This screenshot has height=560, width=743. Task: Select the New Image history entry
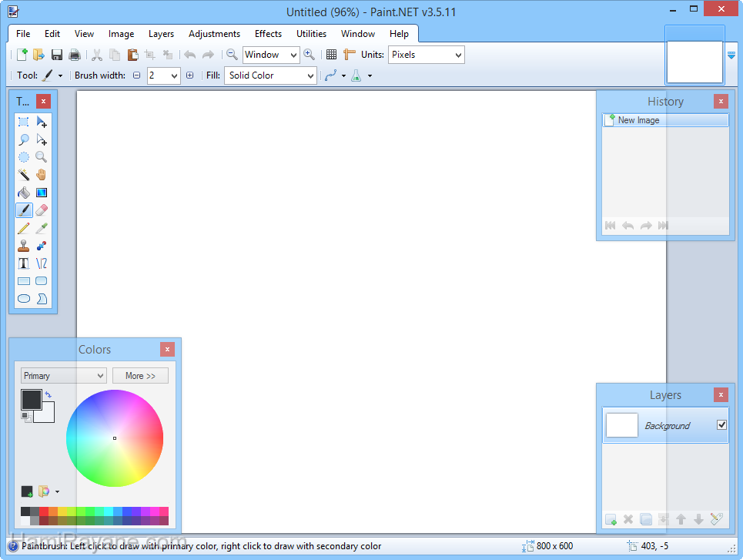coord(665,120)
